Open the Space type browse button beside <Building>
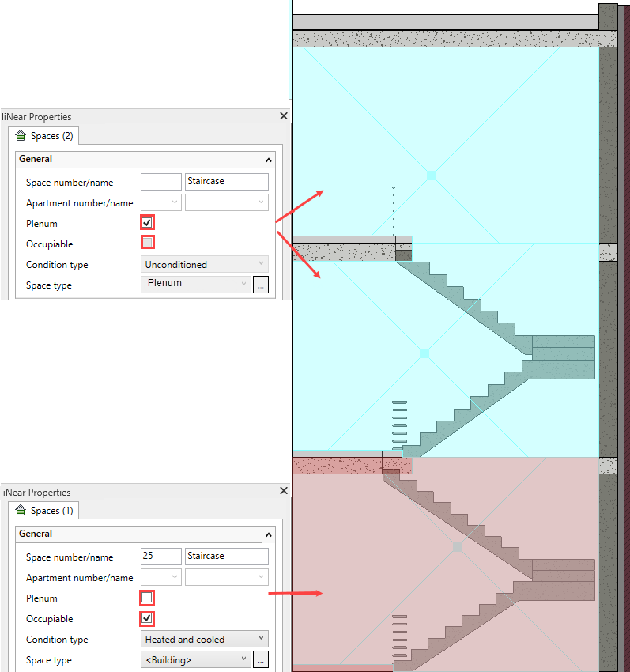The width and height of the screenshot is (630, 672). [x=261, y=659]
